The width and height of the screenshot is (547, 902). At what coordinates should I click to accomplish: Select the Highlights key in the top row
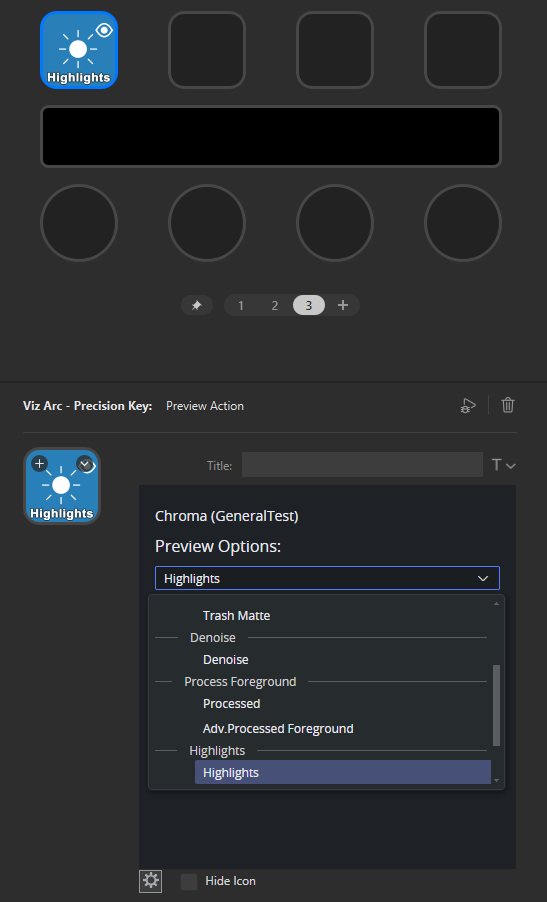79,50
